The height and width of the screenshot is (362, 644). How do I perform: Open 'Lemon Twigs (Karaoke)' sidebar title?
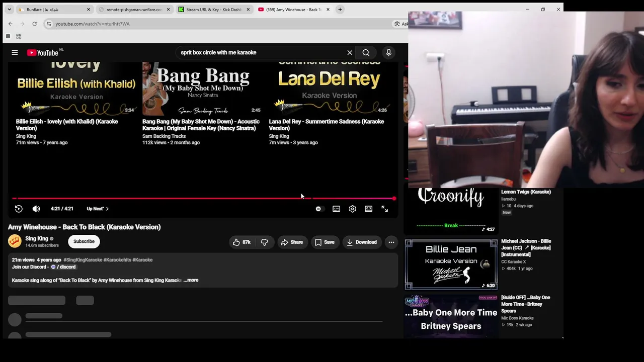point(526,192)
